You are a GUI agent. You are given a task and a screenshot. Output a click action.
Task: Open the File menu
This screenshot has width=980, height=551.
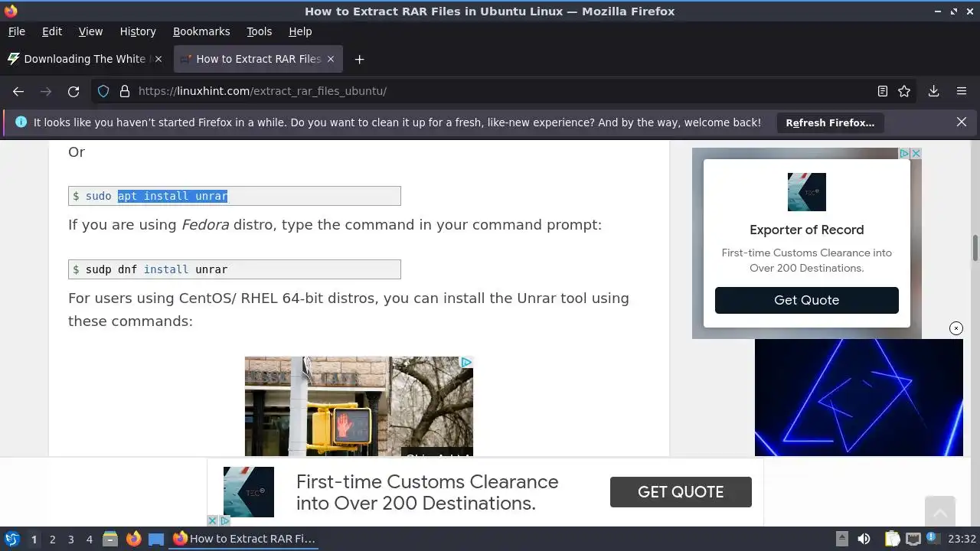(16, 31)
